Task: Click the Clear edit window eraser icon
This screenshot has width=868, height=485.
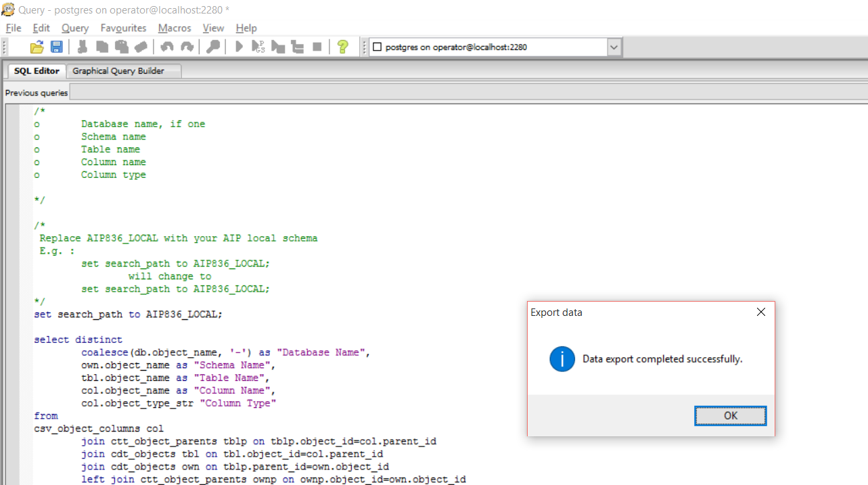Action: (141, 47)
